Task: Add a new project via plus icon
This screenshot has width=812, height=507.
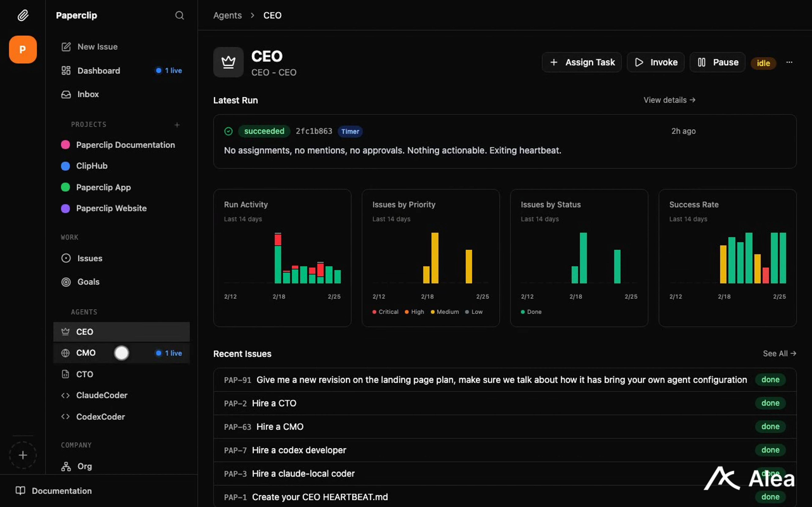Action: point(177,125)
